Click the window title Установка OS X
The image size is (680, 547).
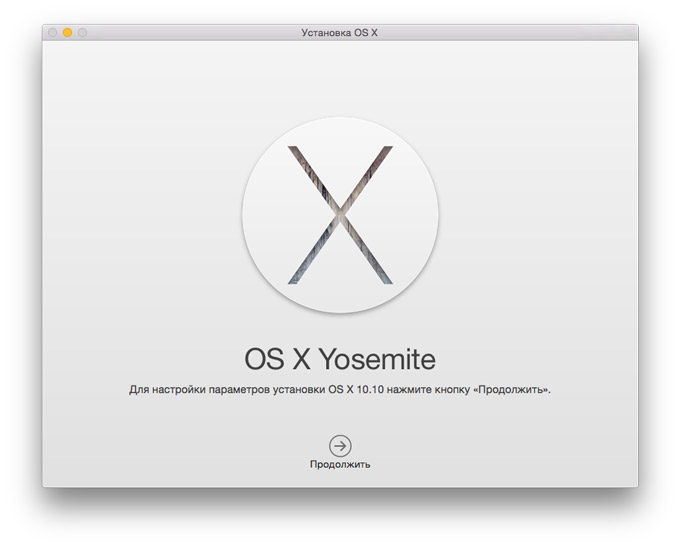(x=340, y=33)
